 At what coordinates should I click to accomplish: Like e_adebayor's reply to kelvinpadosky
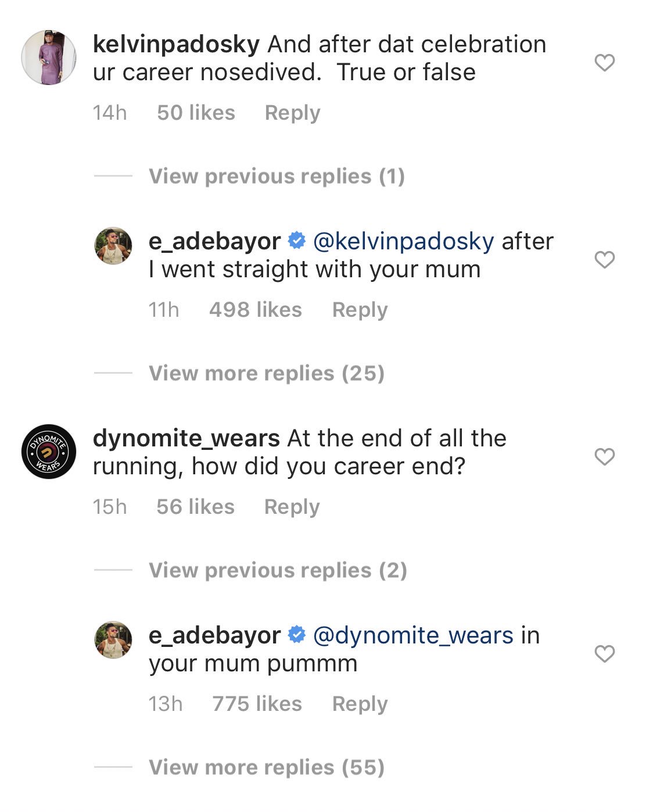click(605, 260)
